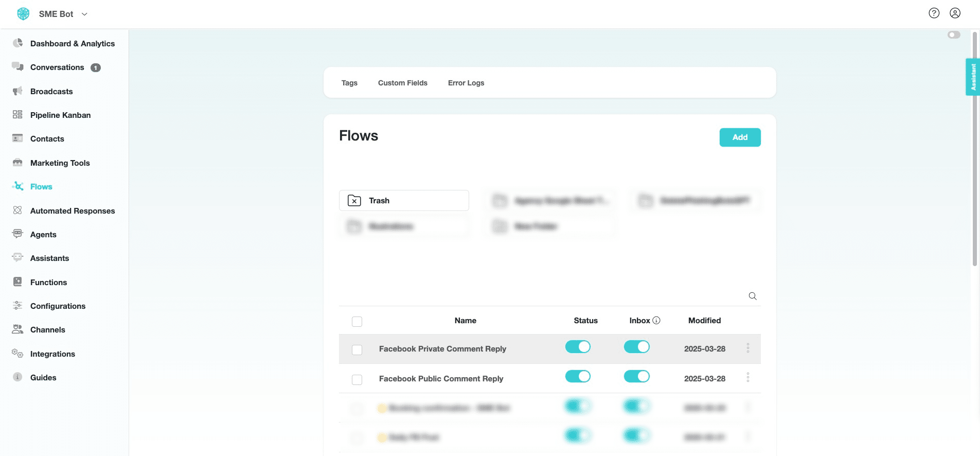Click the Status column header

coord(585,321)
